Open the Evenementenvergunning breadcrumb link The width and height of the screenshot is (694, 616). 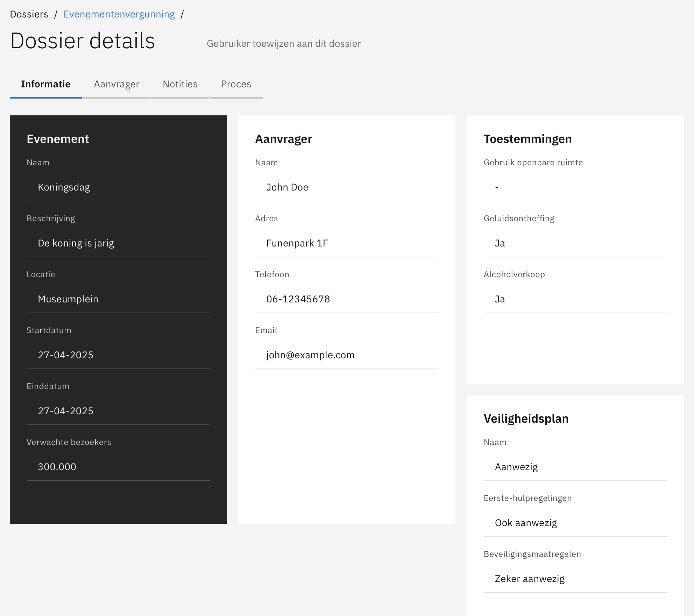point(119,14)
